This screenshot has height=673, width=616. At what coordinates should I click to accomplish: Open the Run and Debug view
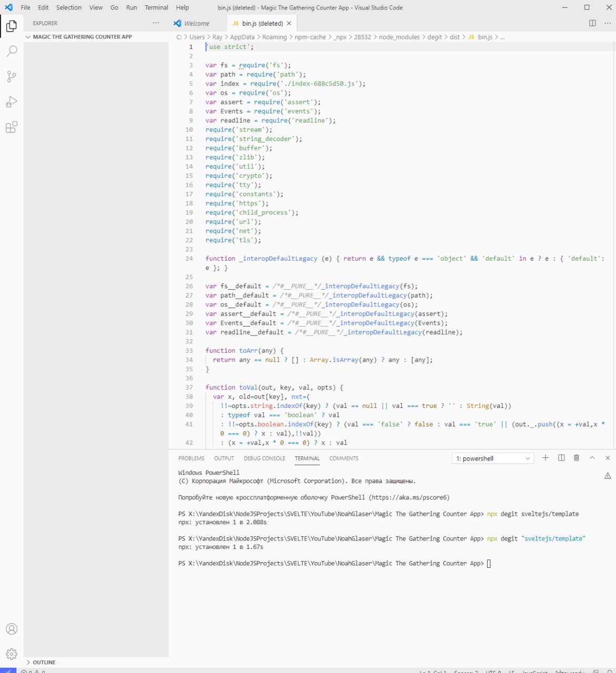(x=12, y=101)
